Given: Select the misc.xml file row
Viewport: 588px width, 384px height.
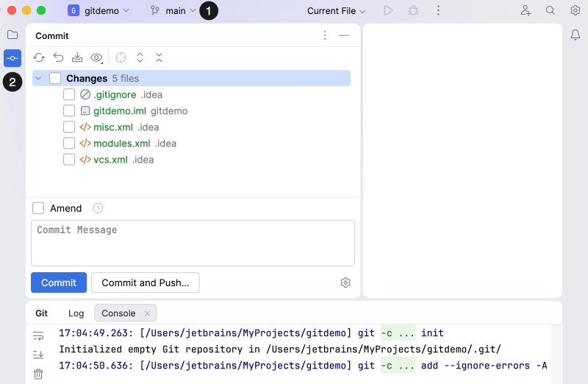Looking at the screenshot, I should click(x=191, y=127).
